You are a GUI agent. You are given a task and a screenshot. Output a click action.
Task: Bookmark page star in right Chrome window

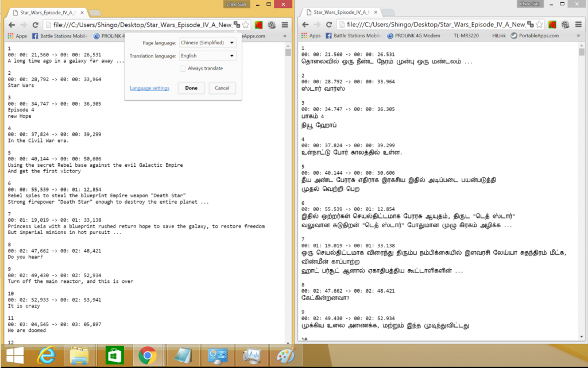click(539, 24)
